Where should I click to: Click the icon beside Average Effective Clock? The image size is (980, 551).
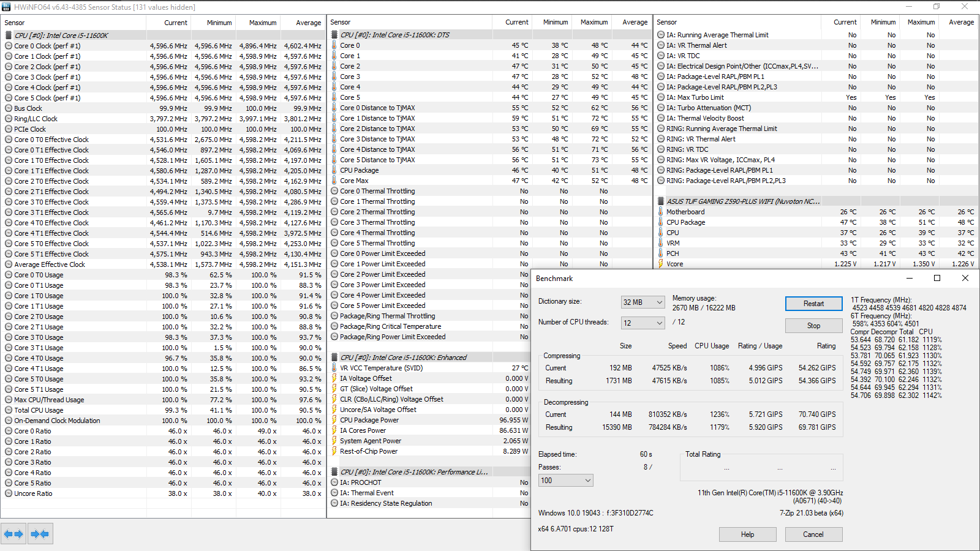[9, 264]
